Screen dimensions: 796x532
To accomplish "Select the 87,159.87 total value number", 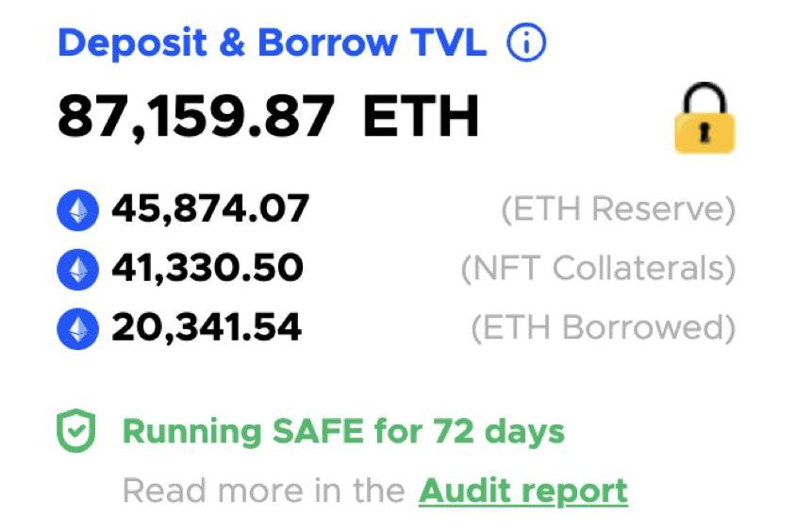I will tap(196, 117).
